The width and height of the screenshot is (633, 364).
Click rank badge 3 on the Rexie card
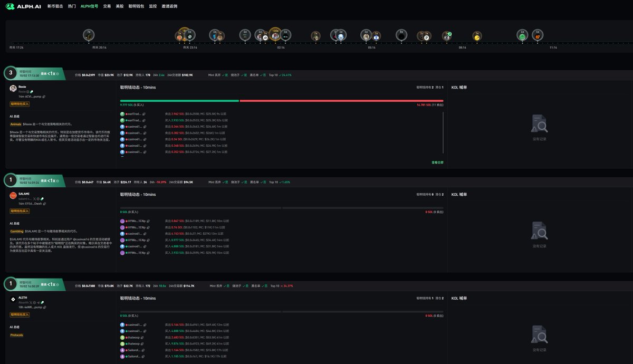11,73
